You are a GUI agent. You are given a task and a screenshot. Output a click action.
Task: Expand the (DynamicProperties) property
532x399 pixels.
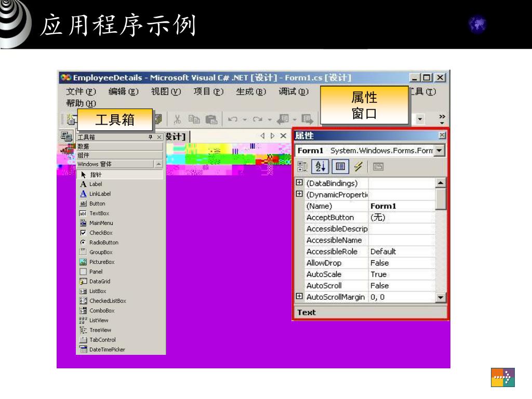(x=299, y=194)
